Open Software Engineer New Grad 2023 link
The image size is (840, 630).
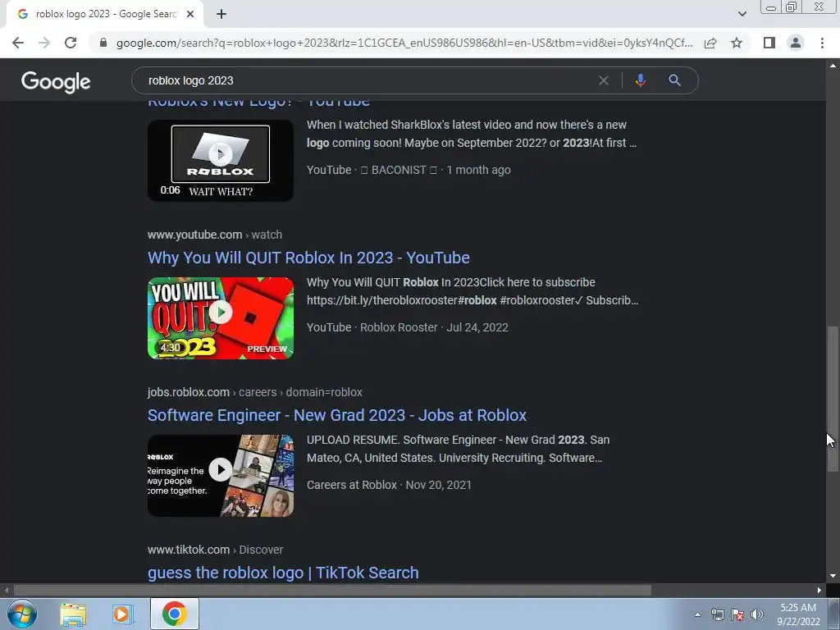point(337,415)
